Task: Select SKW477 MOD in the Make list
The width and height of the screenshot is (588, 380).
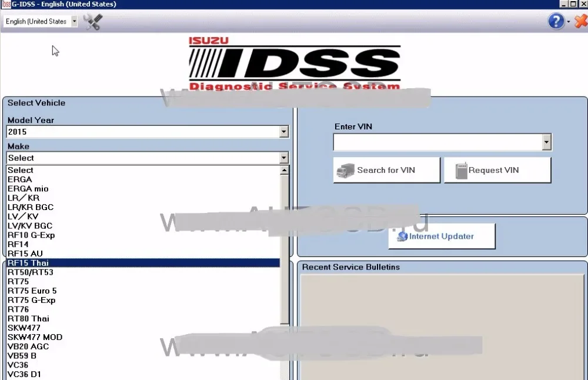Action: (143, 337)
